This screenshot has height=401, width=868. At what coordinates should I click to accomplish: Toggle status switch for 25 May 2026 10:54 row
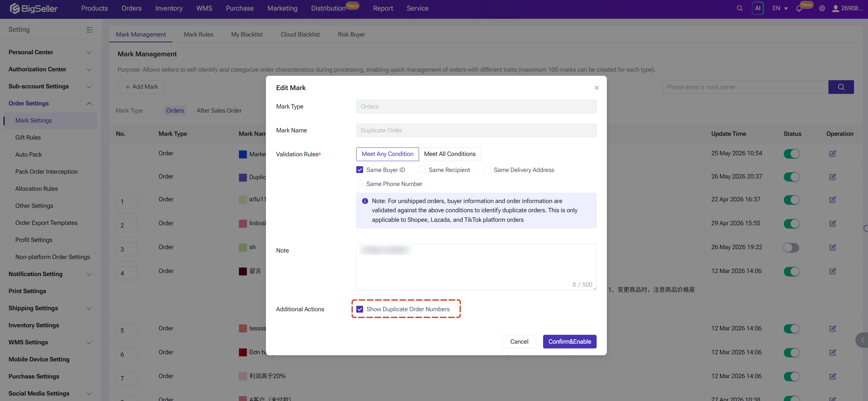791,154
